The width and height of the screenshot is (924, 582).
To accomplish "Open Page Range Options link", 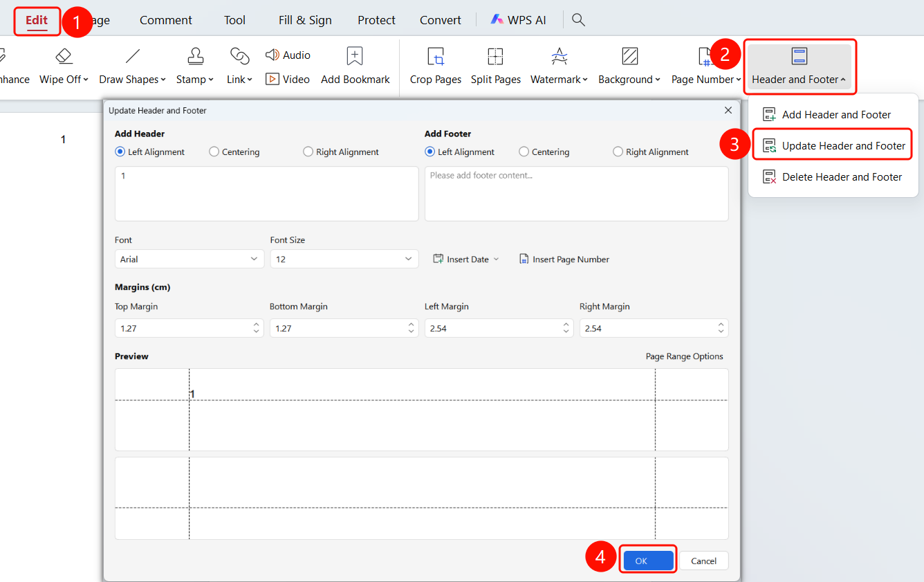I will point(685,356).
